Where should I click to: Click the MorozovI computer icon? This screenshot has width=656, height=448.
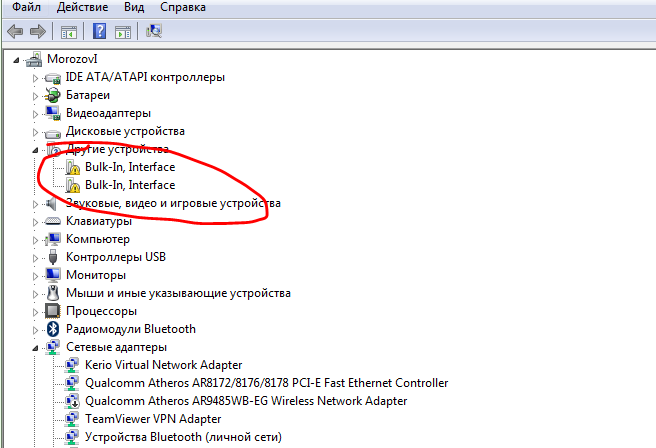34,59
